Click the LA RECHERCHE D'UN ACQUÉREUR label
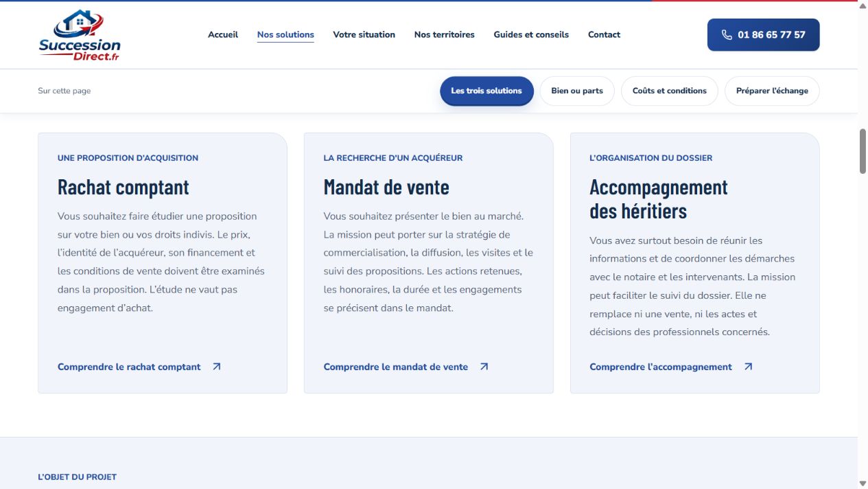The image size is (868, 489). pos(393,158)
